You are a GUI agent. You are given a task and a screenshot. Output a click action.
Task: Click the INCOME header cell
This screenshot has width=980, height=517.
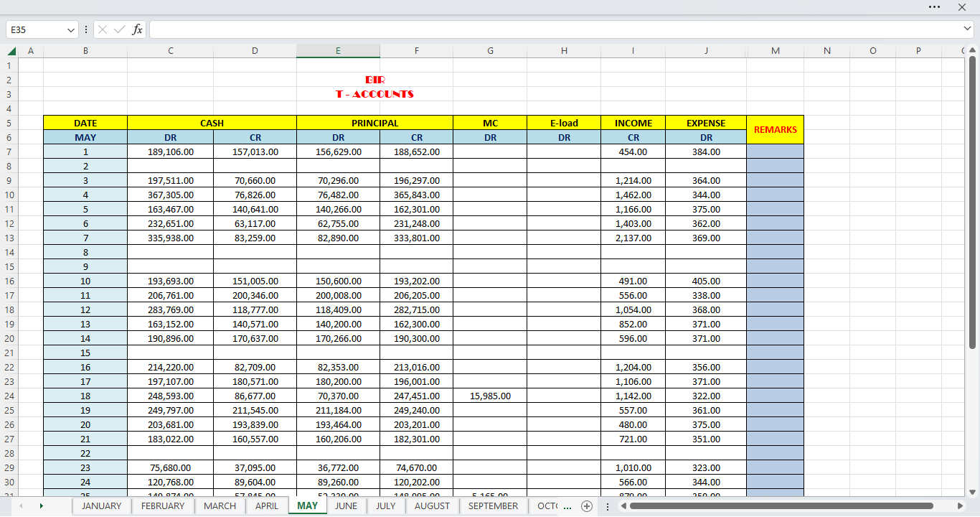[633, 123]
